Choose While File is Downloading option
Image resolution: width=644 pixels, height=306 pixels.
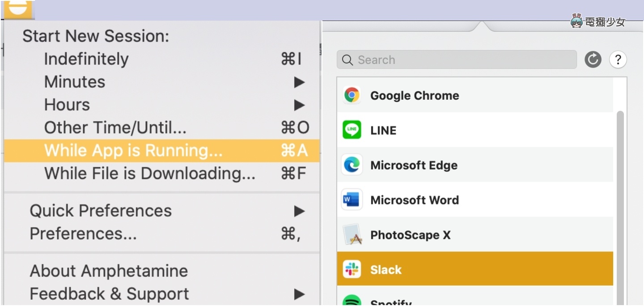(x=149, y=174)
